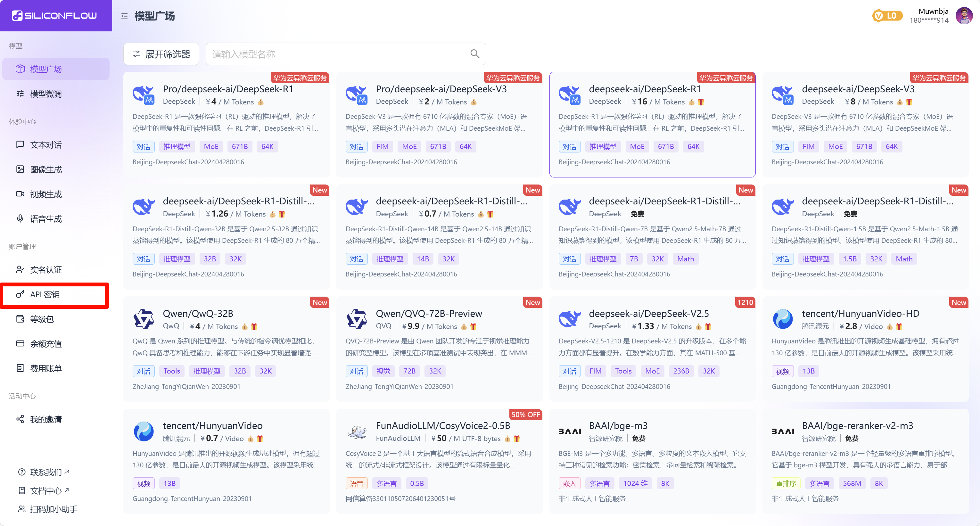Click 语音 tag on FunAudioLLM/CosyVoice2-0.5B card
The height and width of the screenshot is (526, 980).
[357, 483]
